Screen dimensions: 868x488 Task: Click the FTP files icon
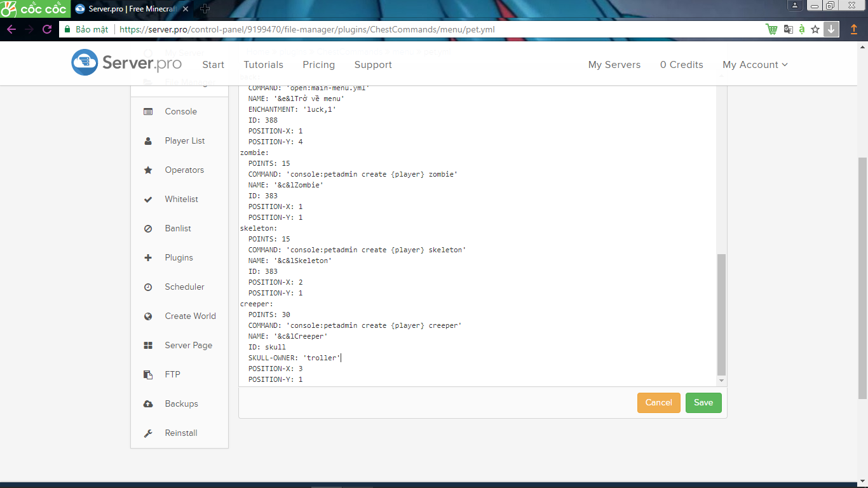pyautogui.click(x=148, y=375)
